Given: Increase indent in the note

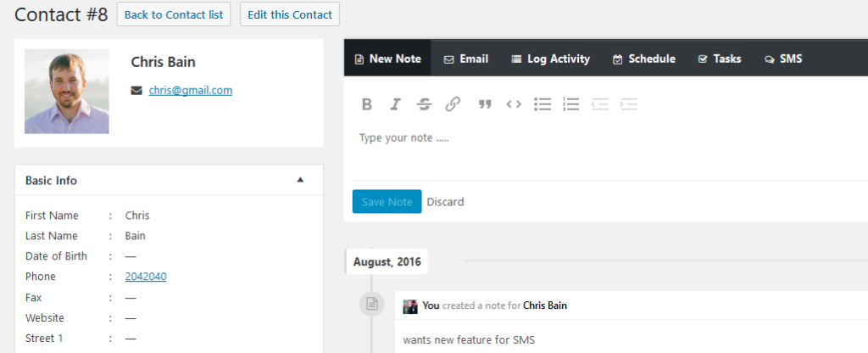Looking at the screenshot, I should pyautogui.click(x=628, y=104).
